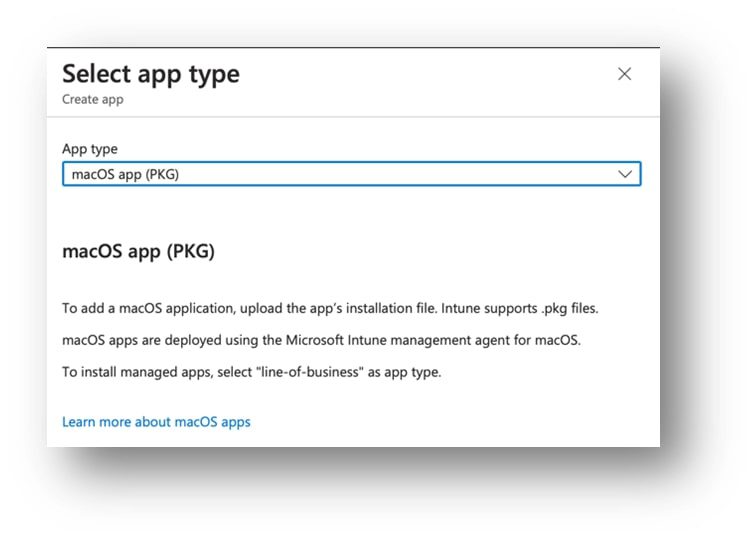
Task: Click the empty middle area of App type field
Action: coord(400,174)
